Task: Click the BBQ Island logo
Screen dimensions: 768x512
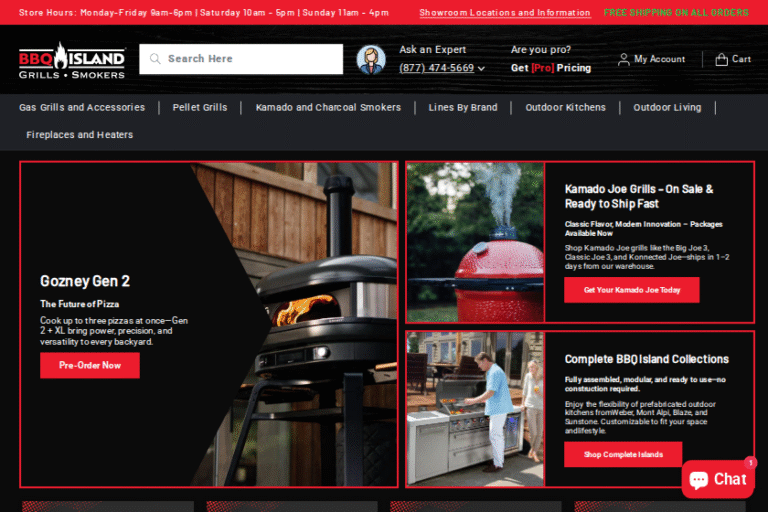Action: (x=72, y=60)
